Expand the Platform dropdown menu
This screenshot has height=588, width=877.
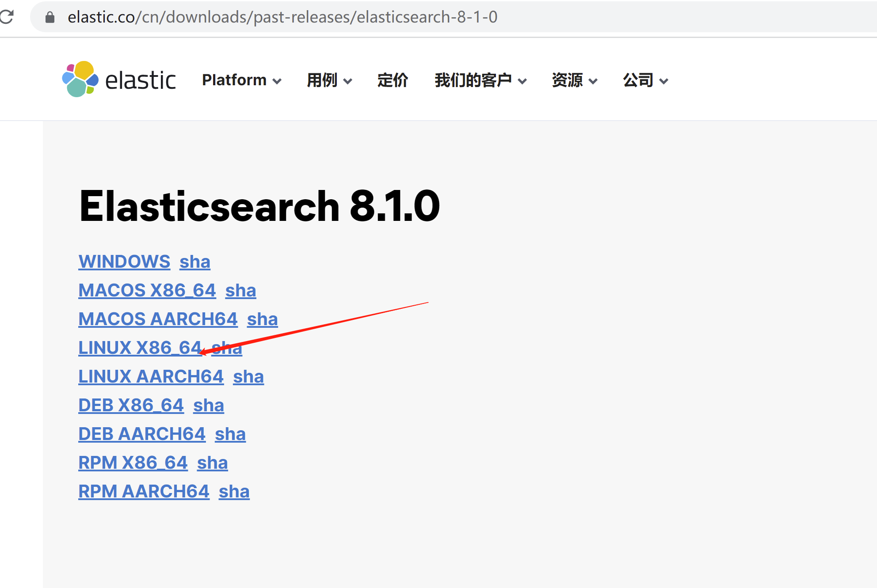point(242,80)
